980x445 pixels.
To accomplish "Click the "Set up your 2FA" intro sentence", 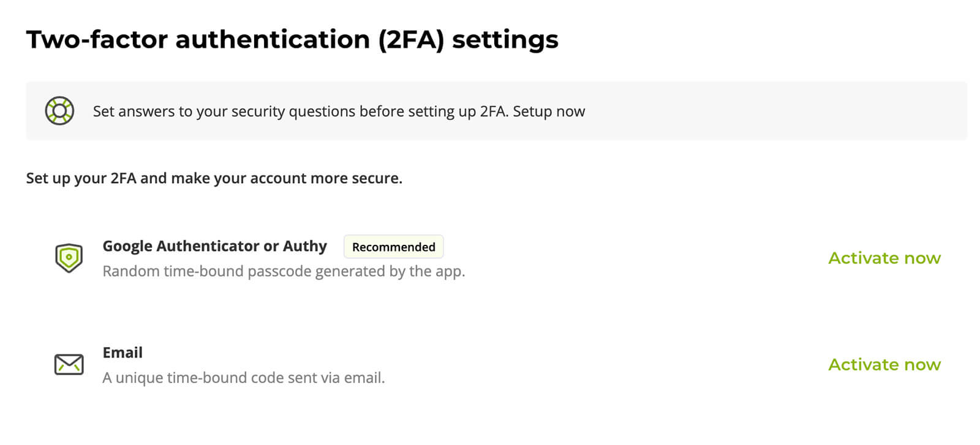I will coord(214,178).
